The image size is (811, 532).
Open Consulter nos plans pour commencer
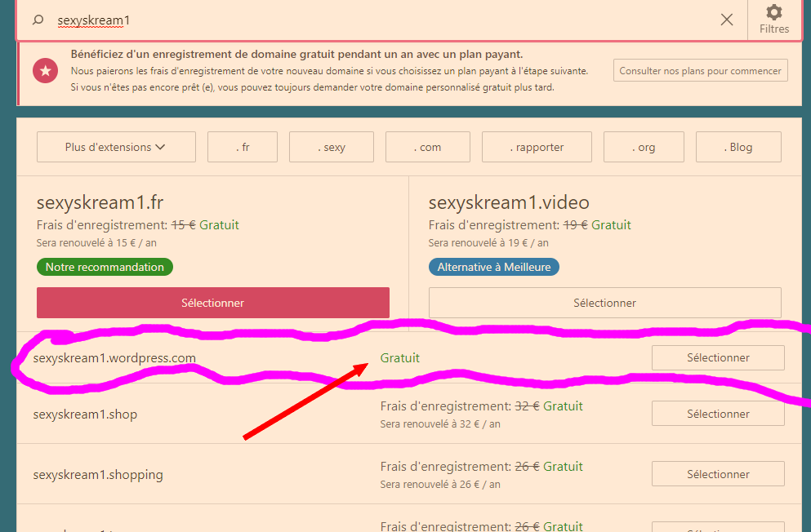tap(700, 71)
